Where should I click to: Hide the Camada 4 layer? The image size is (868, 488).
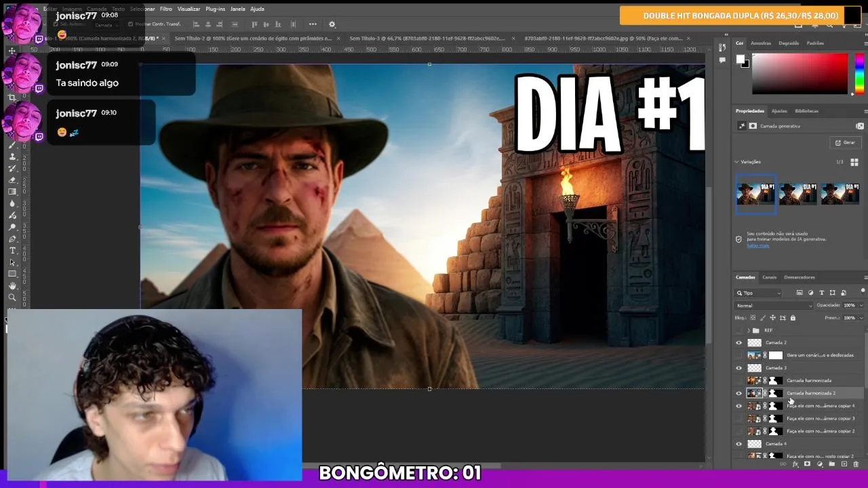(x=739, y=444)
